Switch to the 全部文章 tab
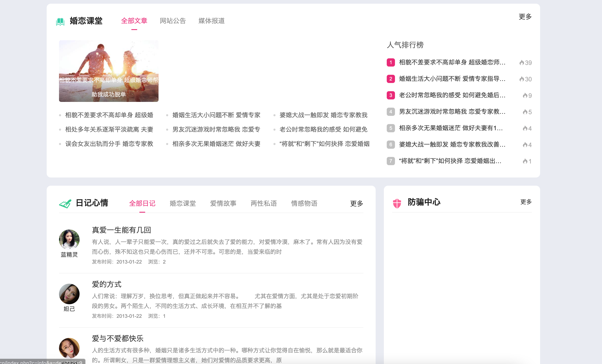Image resolution: width=602 pixels, height=364 pixels. [134, 21]
